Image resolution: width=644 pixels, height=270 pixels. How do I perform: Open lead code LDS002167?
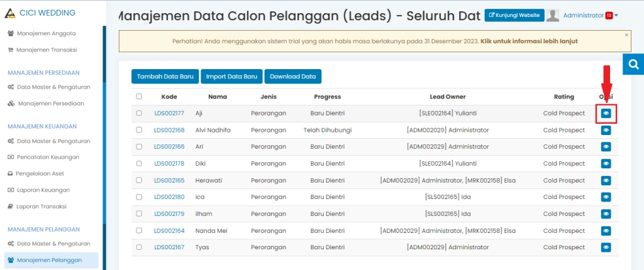tap(169, 247)
